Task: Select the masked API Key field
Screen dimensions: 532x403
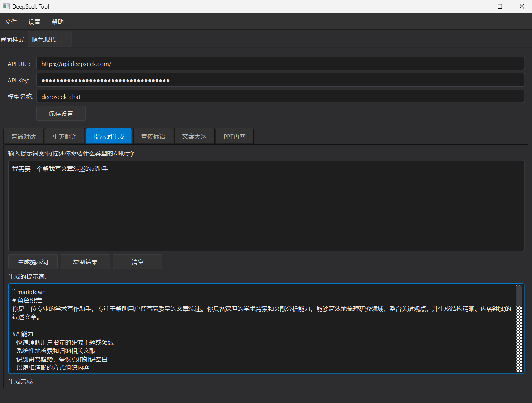Action: pyautogui.click(x=280, y=80)
